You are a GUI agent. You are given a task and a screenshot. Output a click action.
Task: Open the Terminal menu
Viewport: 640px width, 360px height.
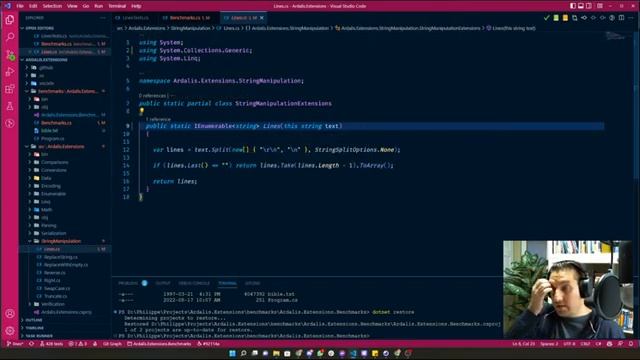117,6
